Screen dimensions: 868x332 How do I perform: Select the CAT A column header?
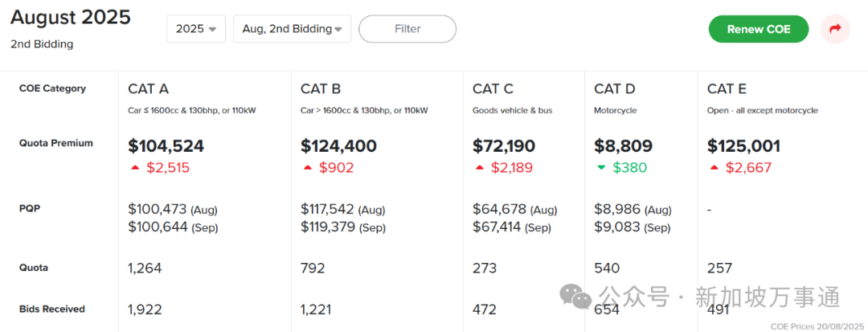149,88
